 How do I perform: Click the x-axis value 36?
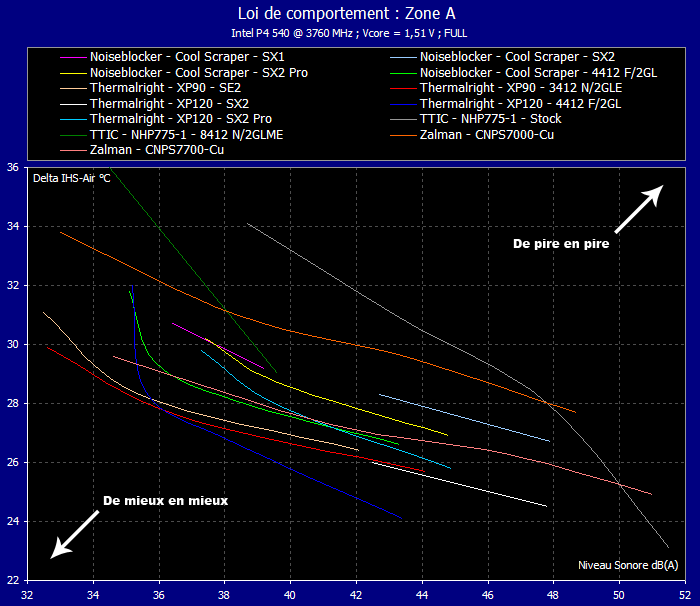(x=159, y=595)
